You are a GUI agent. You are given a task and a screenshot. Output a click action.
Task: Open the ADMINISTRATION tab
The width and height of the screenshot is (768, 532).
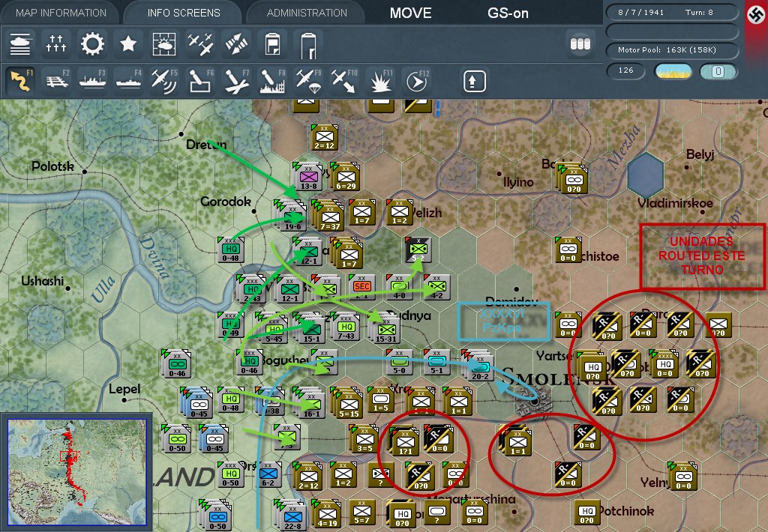coord(307,13)
